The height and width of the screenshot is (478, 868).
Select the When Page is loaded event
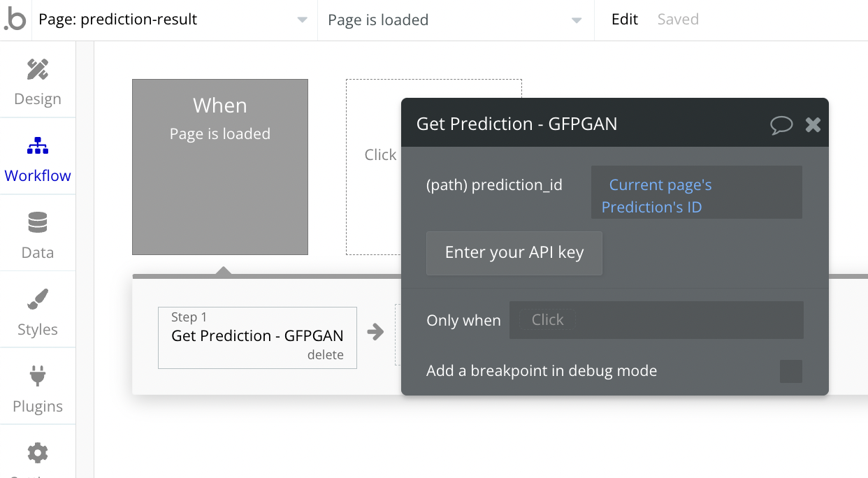click(220, 167)
